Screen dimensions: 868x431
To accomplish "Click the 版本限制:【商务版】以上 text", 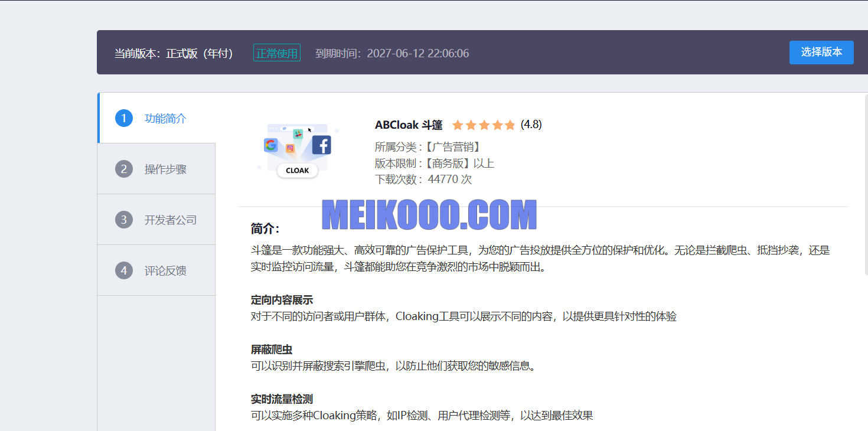I will click(x=435, y=164).
